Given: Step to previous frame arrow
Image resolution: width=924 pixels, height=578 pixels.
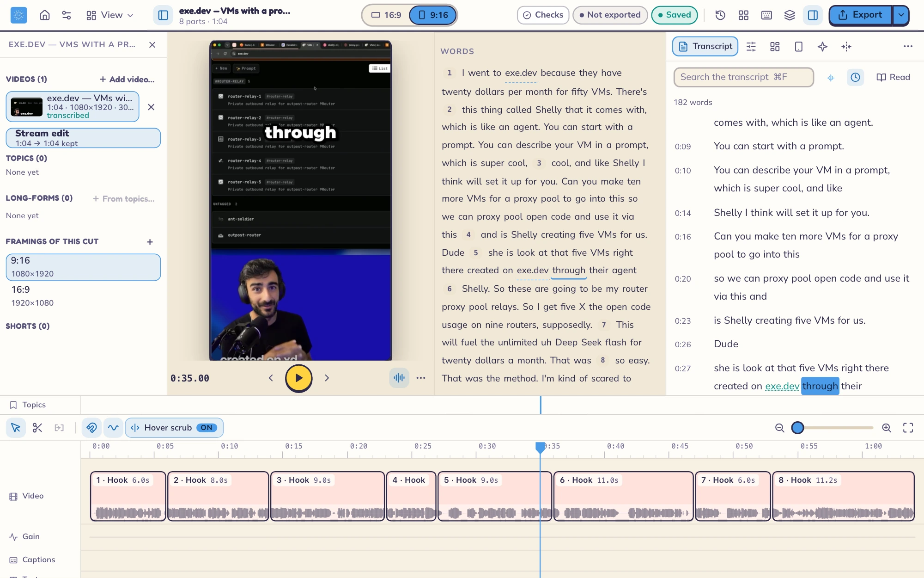Looking at the screenshot, I should point(271,378).
